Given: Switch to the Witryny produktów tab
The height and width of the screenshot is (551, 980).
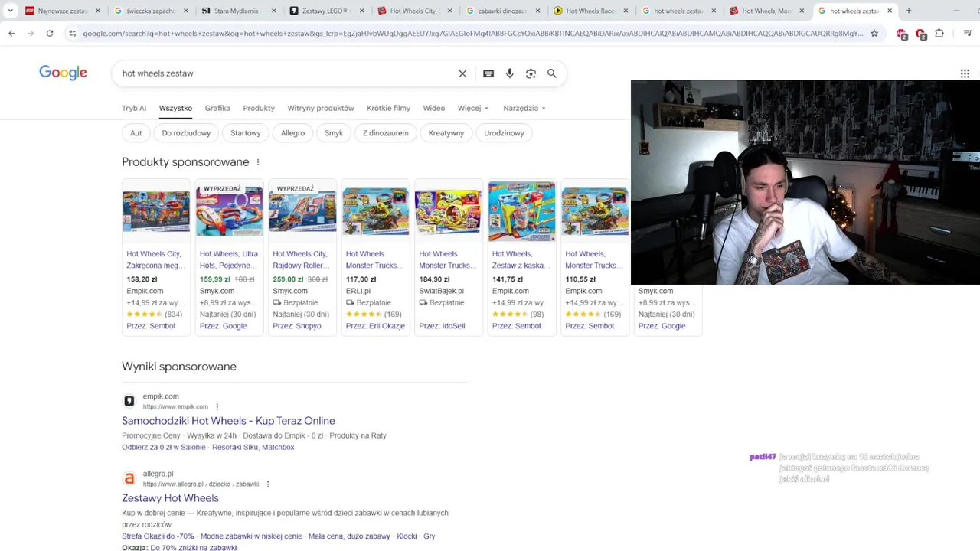Looking at the screenshot, I should tap(321, 108).
